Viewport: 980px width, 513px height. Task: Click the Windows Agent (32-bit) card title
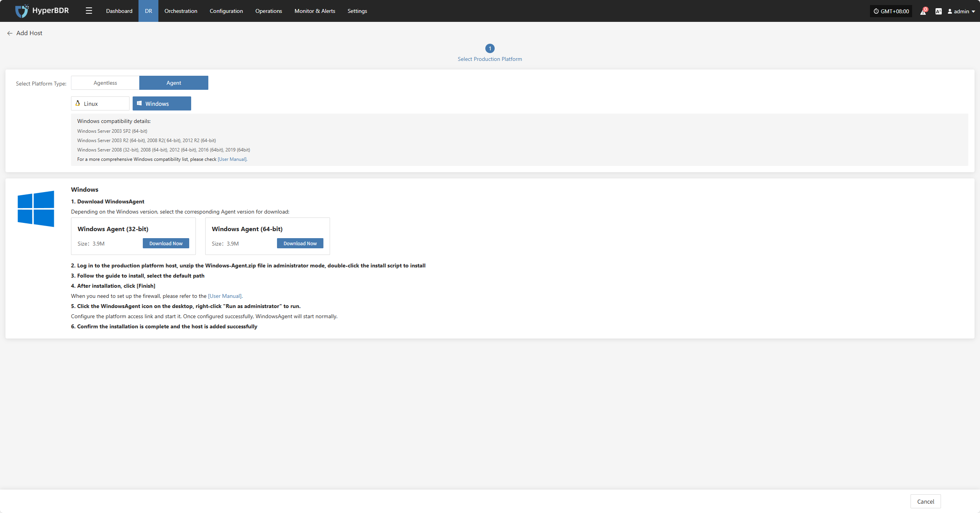(x=113, y=229)
